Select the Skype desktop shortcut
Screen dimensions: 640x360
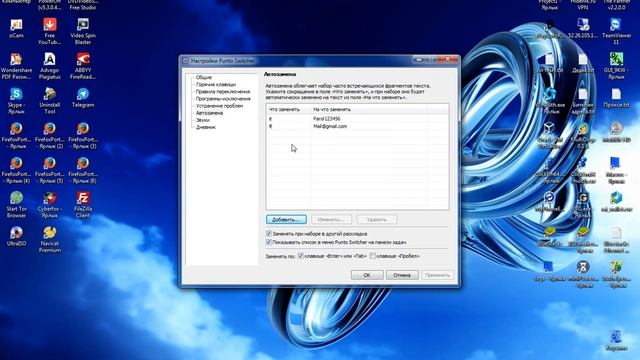pos(16,100)
